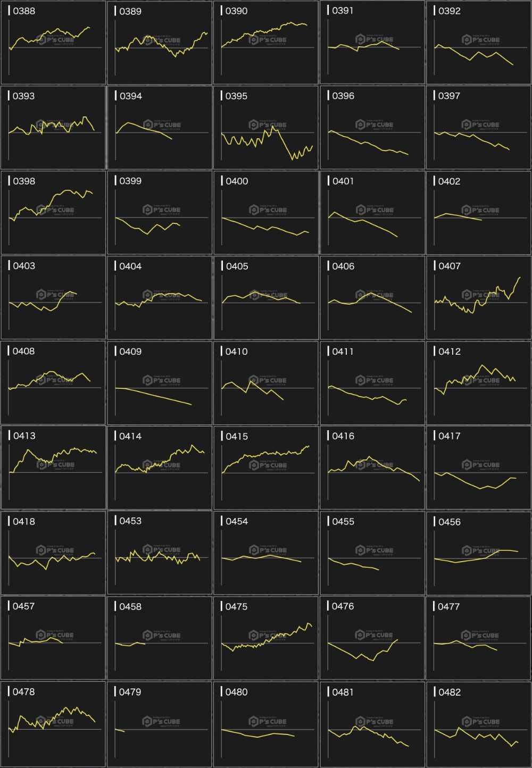Click chart panel 0476

point(372,638)
